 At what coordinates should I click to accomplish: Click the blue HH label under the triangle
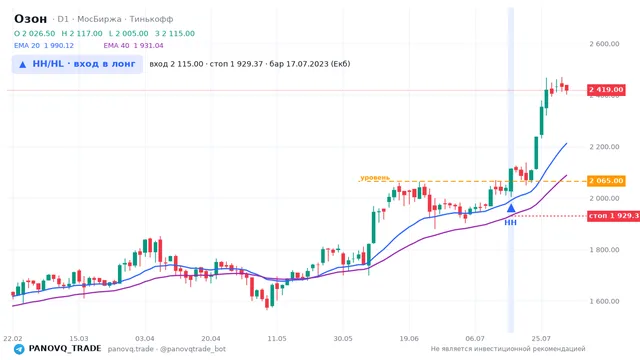point(510,222)
